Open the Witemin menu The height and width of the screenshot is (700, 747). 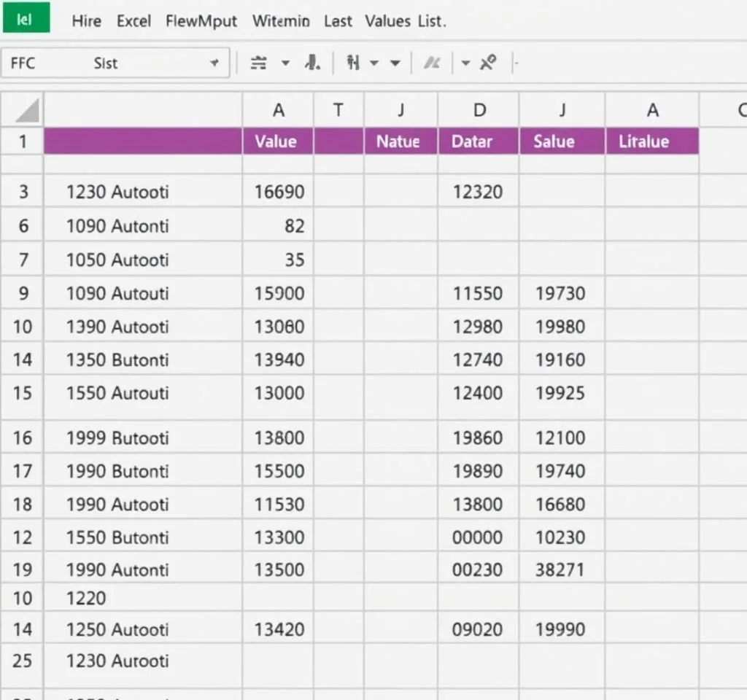click(280, 21)
